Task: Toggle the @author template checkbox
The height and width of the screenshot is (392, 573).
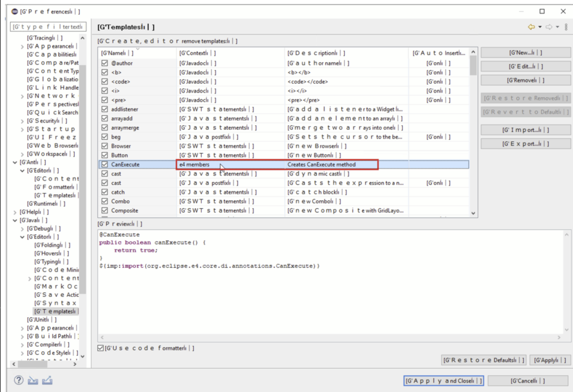Action: pyautogui.click(x=105, y=63)
